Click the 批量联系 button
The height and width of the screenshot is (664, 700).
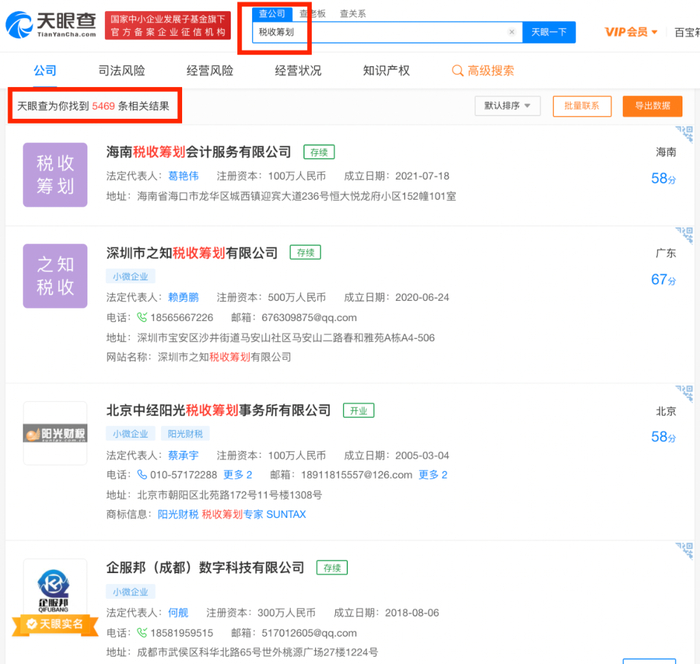click(582, 106)
